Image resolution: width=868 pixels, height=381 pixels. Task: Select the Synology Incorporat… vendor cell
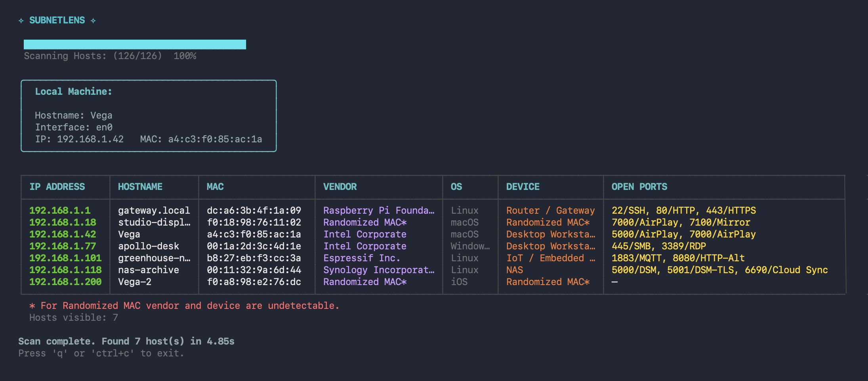click(379, 270)
